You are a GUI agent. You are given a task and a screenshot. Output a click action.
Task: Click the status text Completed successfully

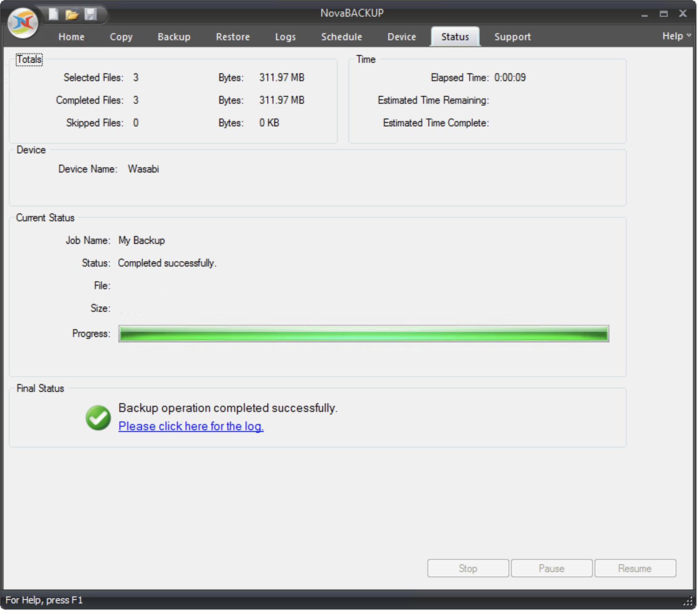(x=168, y=264)
